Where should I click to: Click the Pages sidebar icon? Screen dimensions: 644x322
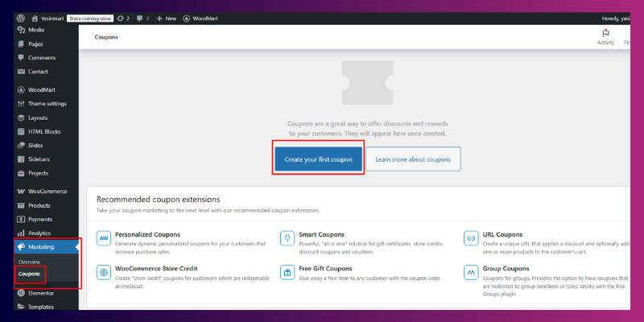(x=22, y=44)
